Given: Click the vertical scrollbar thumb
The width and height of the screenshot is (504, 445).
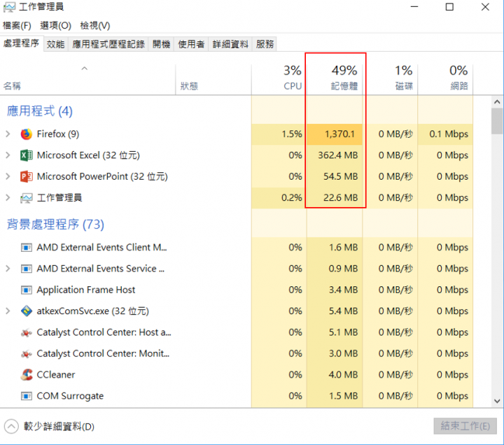Looking at the screenshot, I should (x=497, y=121).
